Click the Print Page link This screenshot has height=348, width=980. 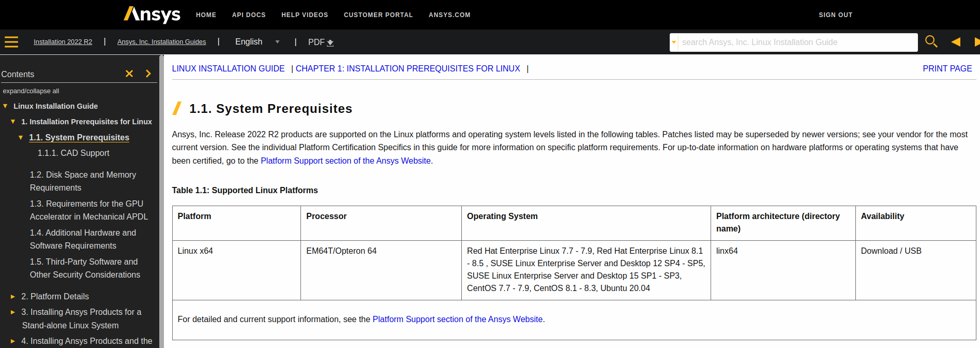click(947, 68)
